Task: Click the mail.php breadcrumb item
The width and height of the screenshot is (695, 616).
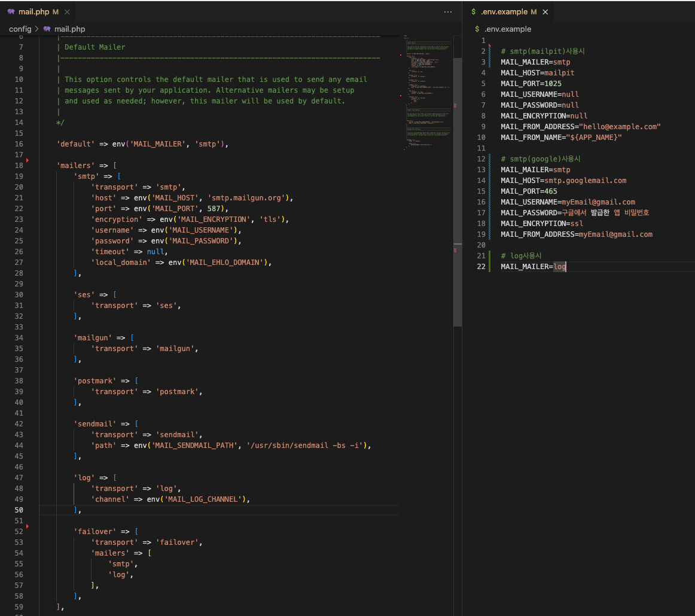Action: coord(69,29)
